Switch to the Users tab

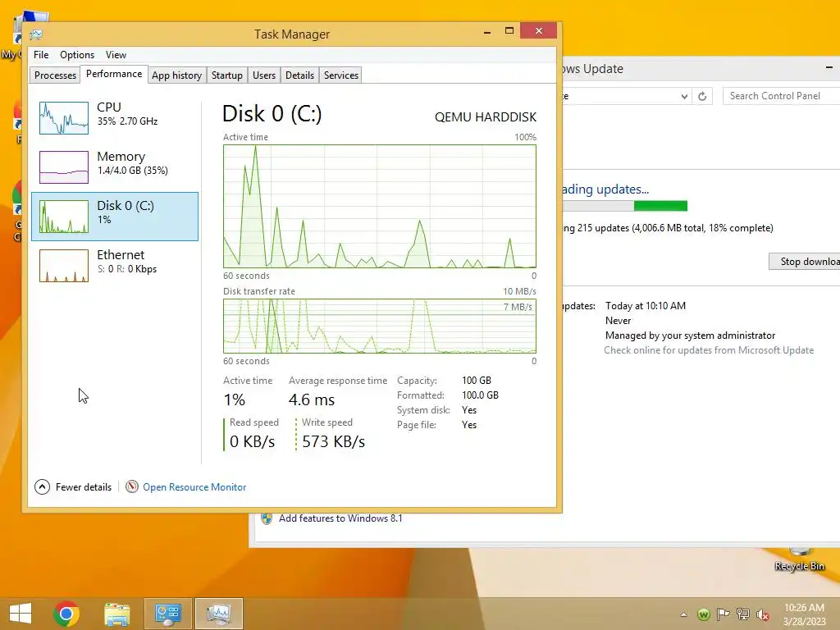(x=264, y=75)
